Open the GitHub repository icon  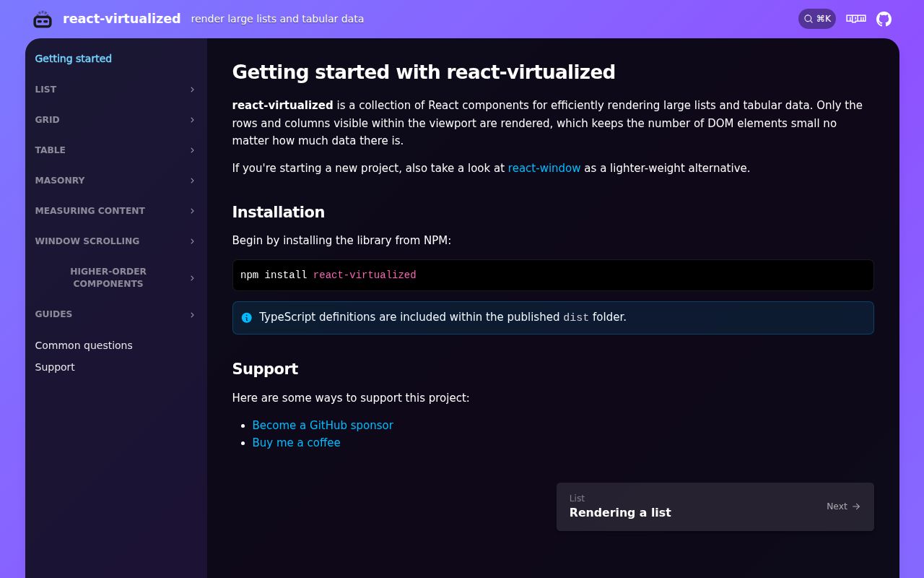(884, 19)
